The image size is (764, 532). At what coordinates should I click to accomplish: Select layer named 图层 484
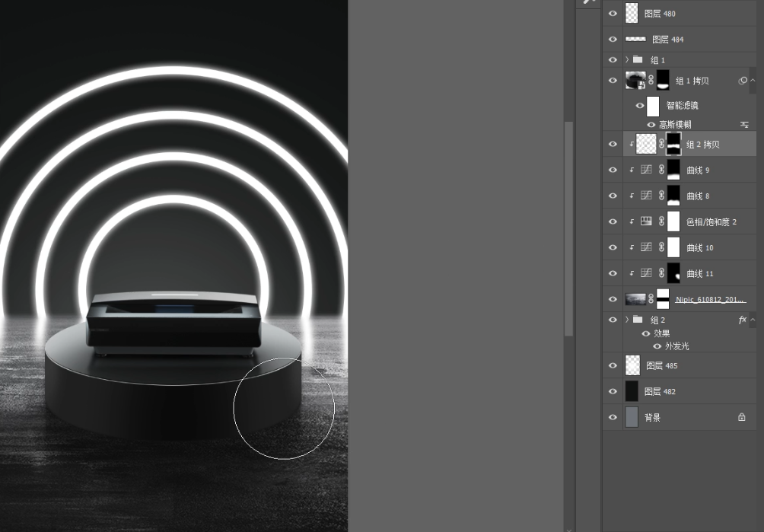click(667, 40)
